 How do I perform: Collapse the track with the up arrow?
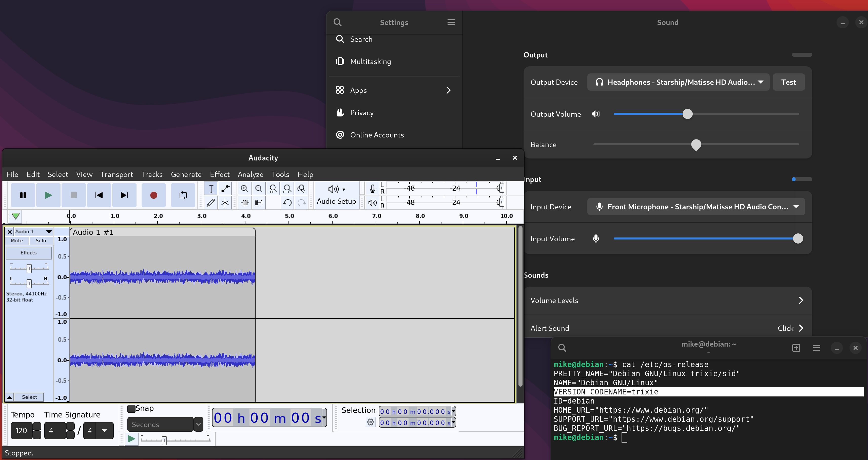[10, 397]
